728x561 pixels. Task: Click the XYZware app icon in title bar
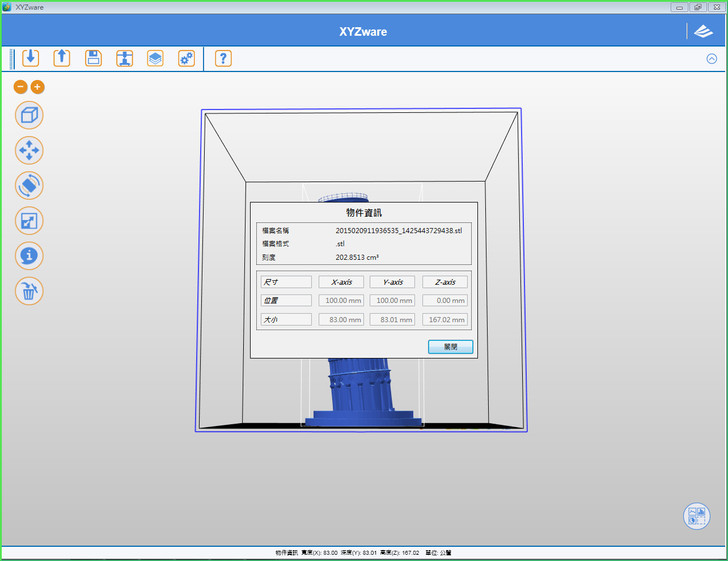pyautogui.click(x=6, y=7)
